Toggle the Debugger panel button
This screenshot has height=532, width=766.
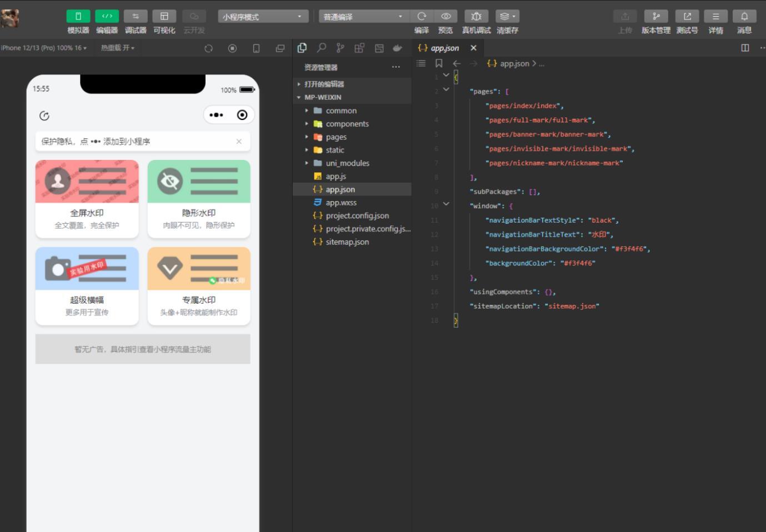pos(136,17)
